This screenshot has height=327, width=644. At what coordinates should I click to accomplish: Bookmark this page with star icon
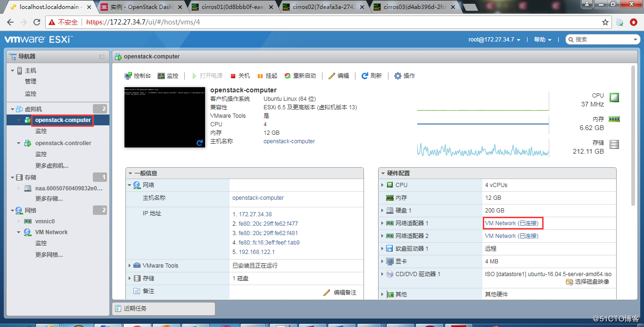[x=605, y=22]
